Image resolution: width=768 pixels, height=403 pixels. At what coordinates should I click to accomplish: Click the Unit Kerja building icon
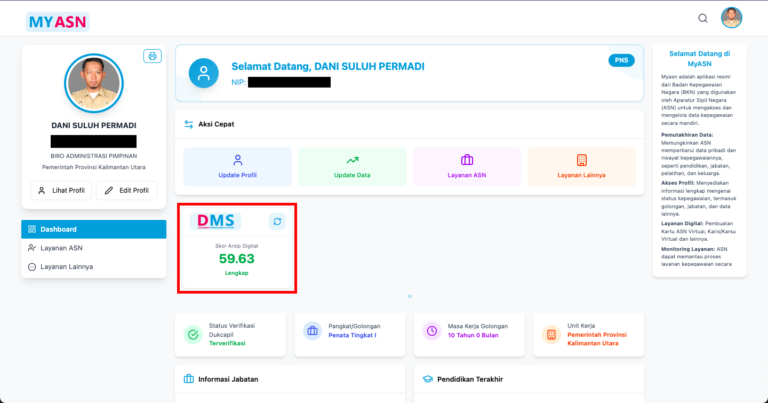tap(551, 334)
